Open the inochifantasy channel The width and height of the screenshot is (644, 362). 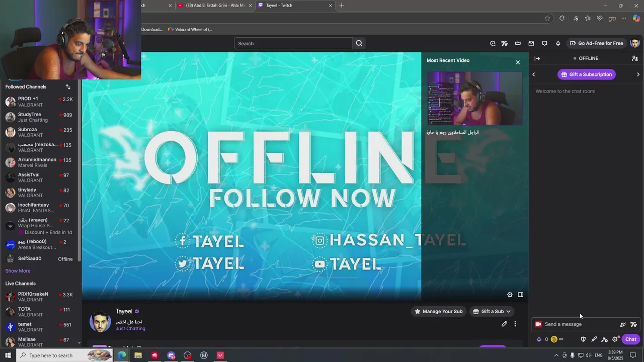(39, 208)
